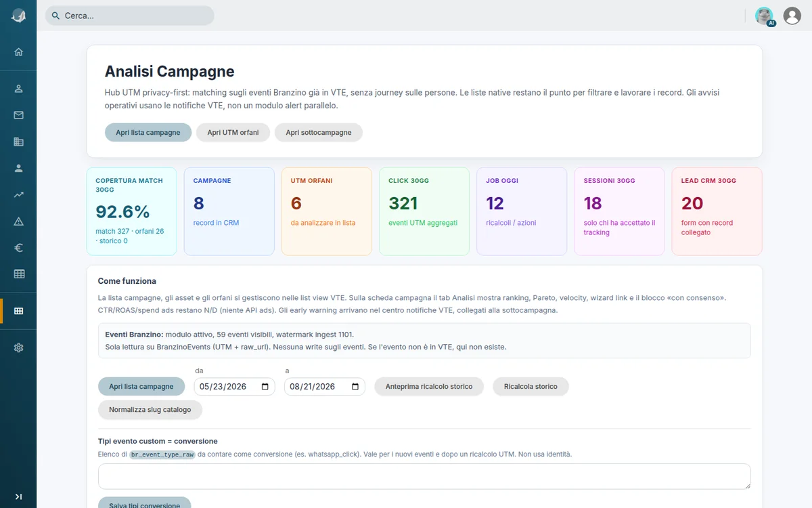The image size is (812, 508).
Task: Click the 'a' end date field
Action: 325,387
